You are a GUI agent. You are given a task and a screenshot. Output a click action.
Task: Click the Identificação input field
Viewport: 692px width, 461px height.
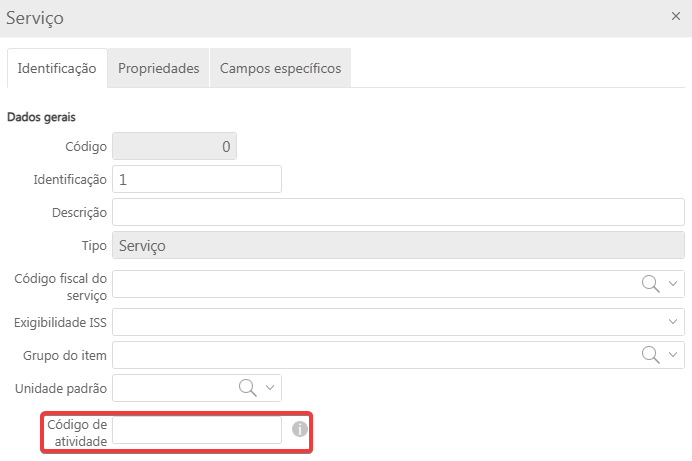196,180
